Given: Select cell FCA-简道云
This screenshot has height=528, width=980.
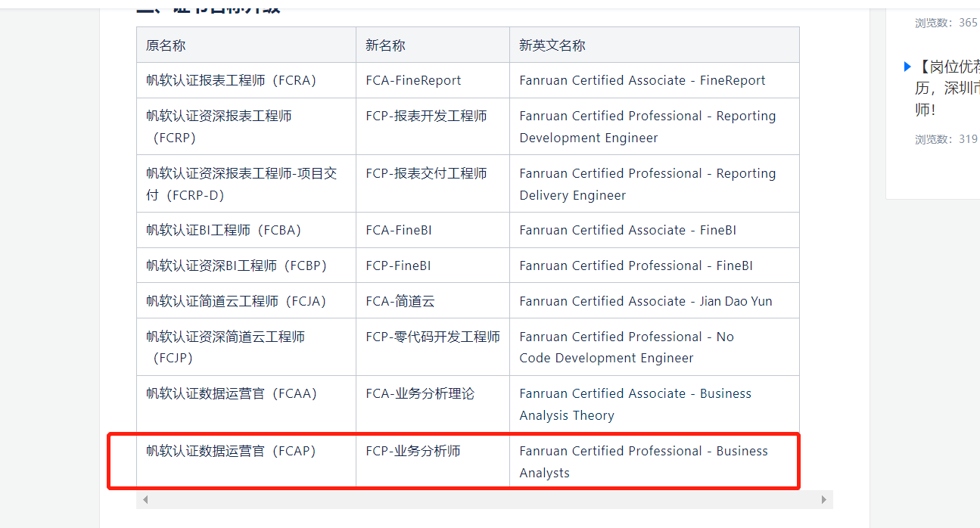Looking at the screenshot, I should pyautogui.click(x=433, y=301).
